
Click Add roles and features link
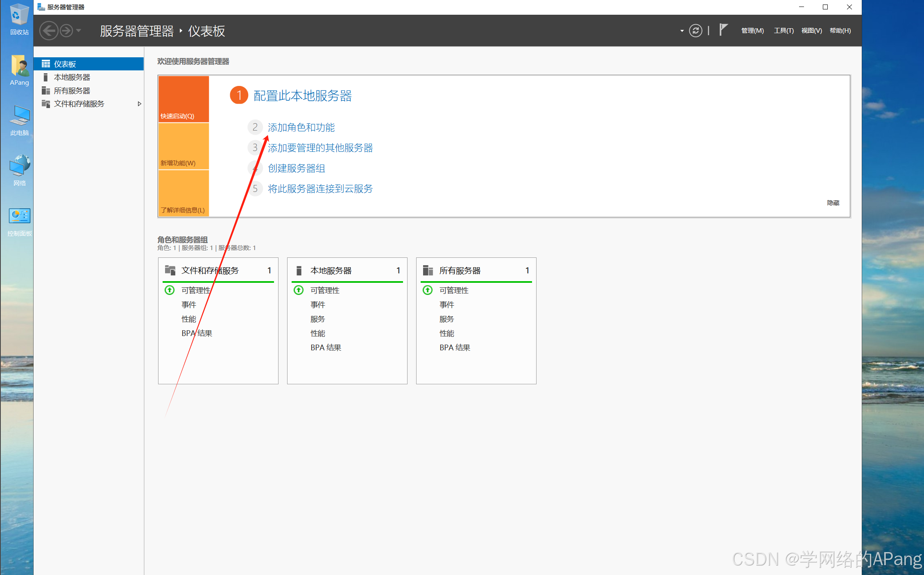(x=301, y=128)
